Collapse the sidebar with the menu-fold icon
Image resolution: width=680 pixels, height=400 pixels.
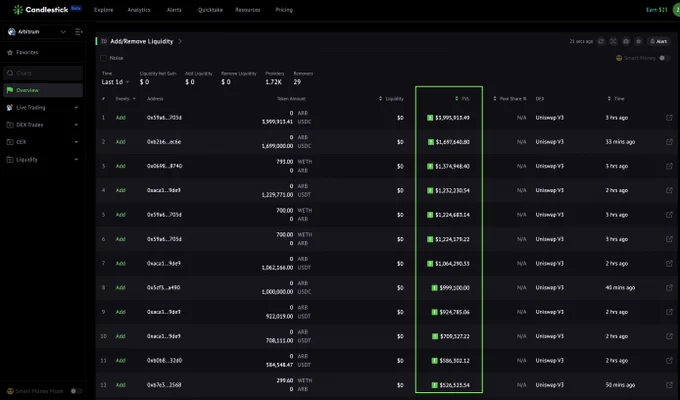(x=78, y=32)
